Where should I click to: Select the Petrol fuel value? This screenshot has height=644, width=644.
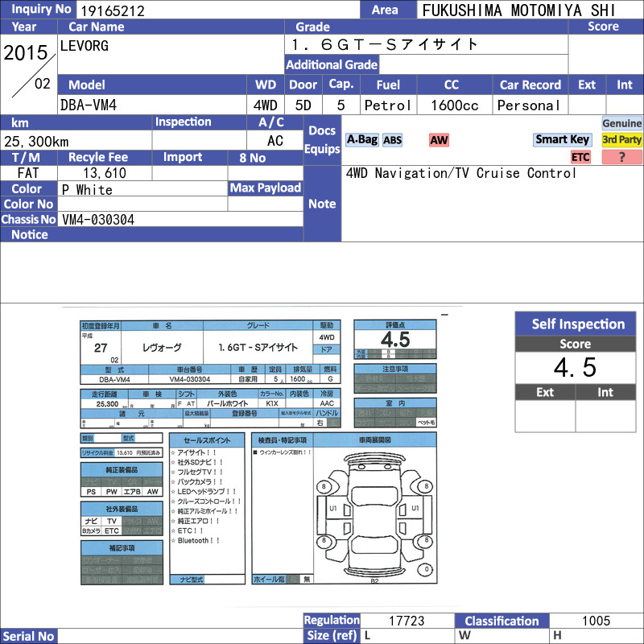(388, 105)
